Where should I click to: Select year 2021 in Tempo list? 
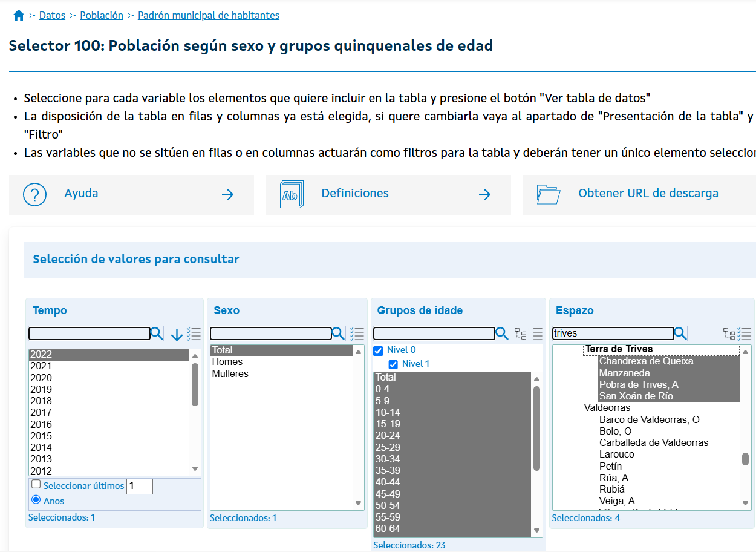[x=109, y=366]
